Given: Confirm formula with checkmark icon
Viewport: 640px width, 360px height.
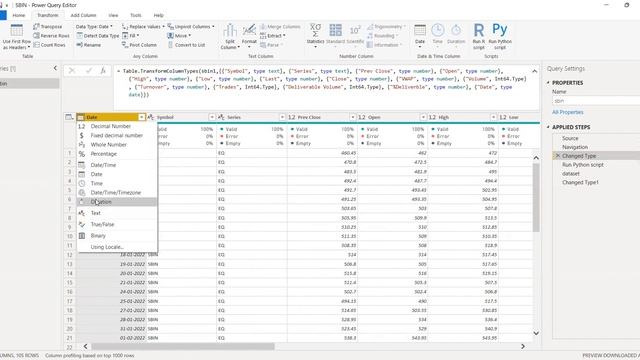Looking at the screenshot, I should [89, 71].
